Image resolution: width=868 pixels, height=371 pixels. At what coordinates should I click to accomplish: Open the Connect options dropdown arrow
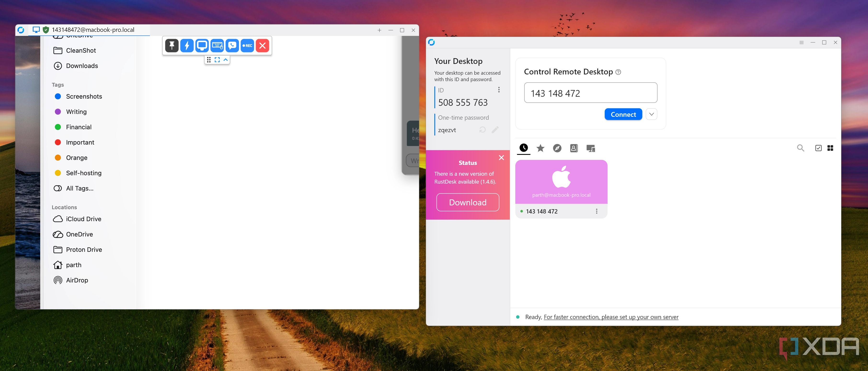point(651,114)
